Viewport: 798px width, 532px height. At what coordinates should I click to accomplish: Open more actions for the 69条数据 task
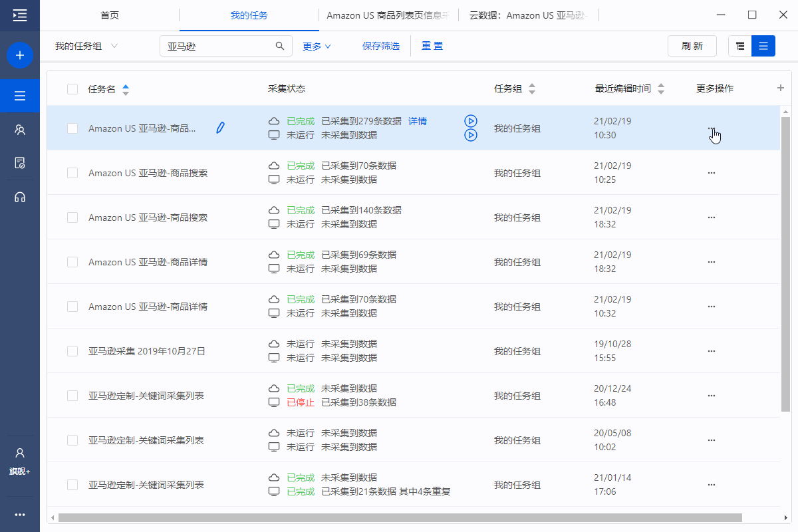click(x=712, y=262)
